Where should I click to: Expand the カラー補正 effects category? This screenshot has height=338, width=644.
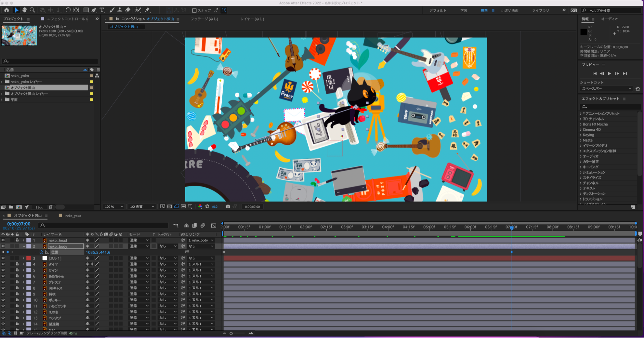click(x=581, y=162)
